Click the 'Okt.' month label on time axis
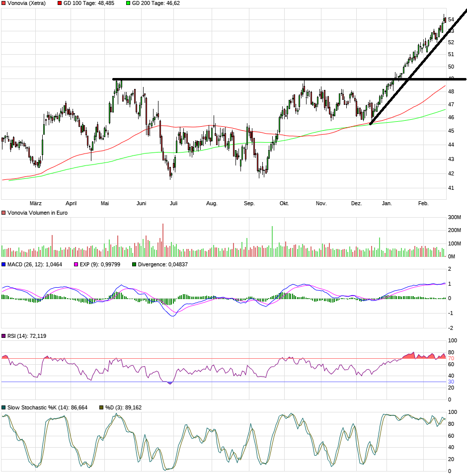 click(284, 203)
